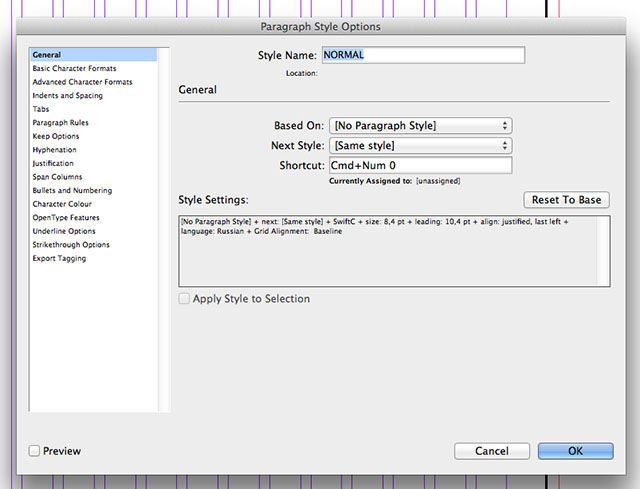Open OpenType Features section

pyautogui.click(x=66, y=217)
